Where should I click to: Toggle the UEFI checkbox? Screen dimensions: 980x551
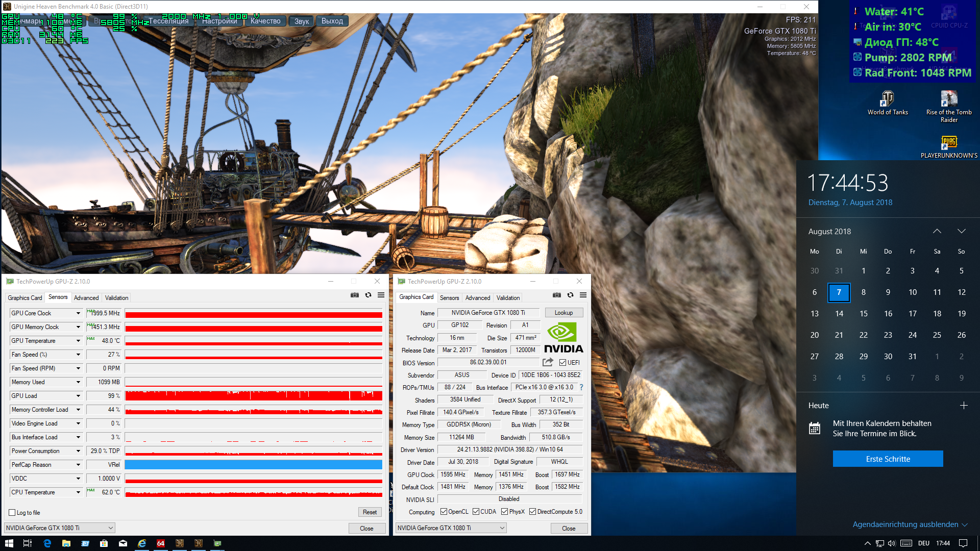(x=562, y=363)
